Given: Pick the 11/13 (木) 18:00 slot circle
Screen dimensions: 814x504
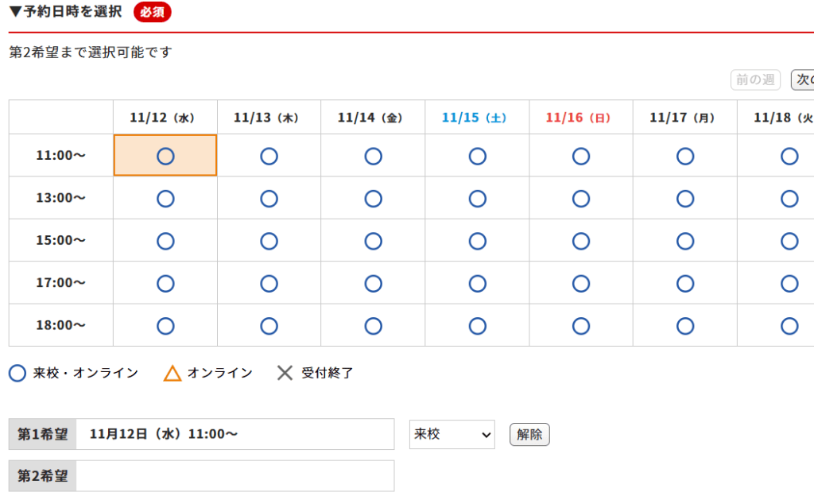Looking at the screenshot, I should pyautogui.click(x=269, y=326).
